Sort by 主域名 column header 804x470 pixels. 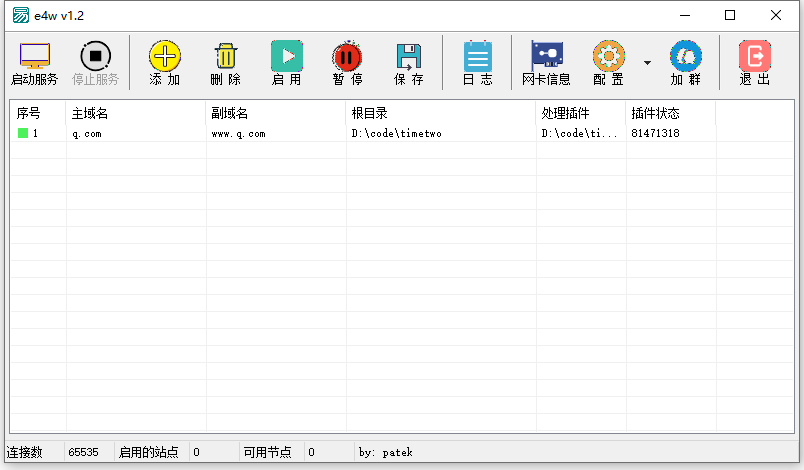pos(135,113)
